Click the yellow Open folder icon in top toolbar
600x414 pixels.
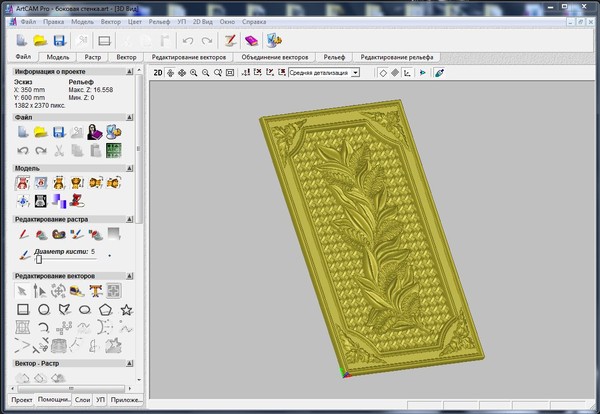coord(40,41)
